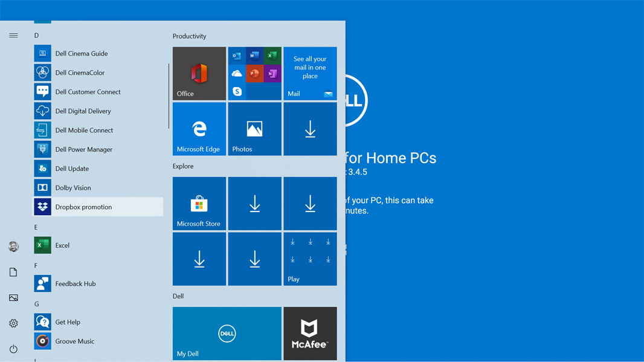644x362 pixels.
Task: Open the My Dell tile
Action: [x=227, y=333]
